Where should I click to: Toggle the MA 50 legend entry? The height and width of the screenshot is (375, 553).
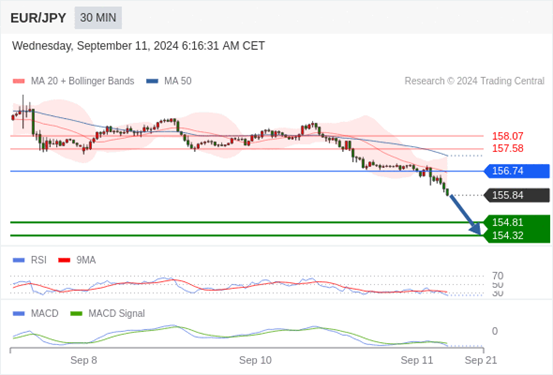click(169, 81)
